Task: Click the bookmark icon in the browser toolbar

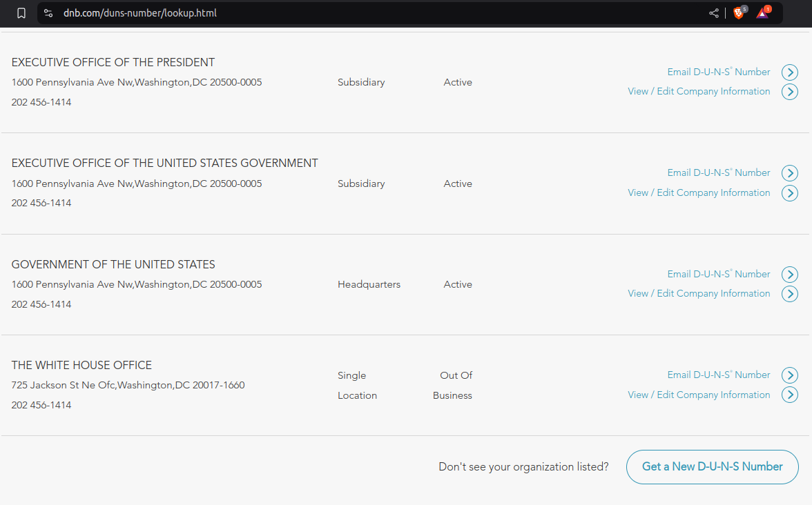Action: 21,13
